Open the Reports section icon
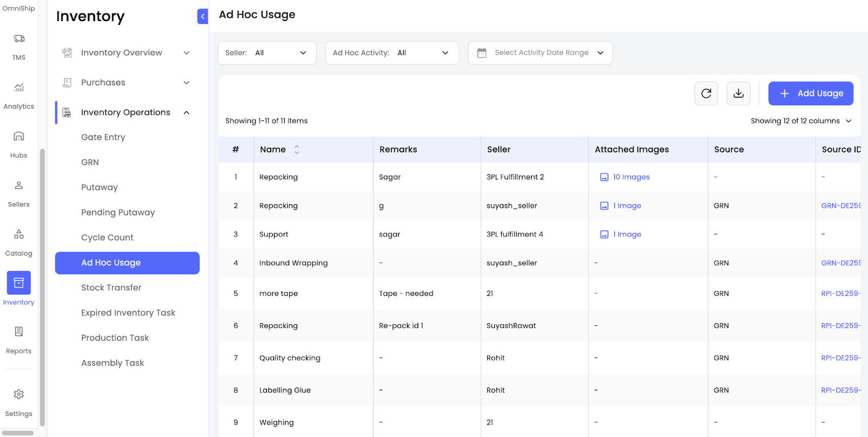868x437 pixels. (18, 332)
